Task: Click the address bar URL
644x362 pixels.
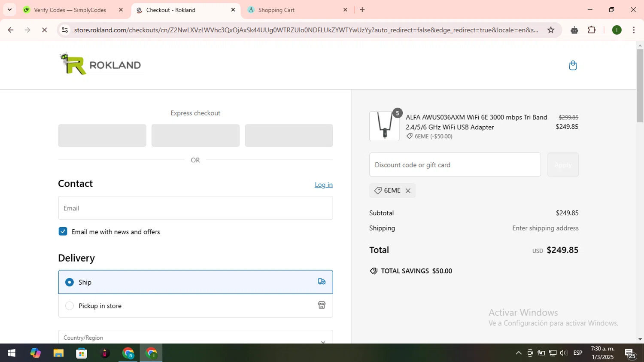Action: [306, 30]
